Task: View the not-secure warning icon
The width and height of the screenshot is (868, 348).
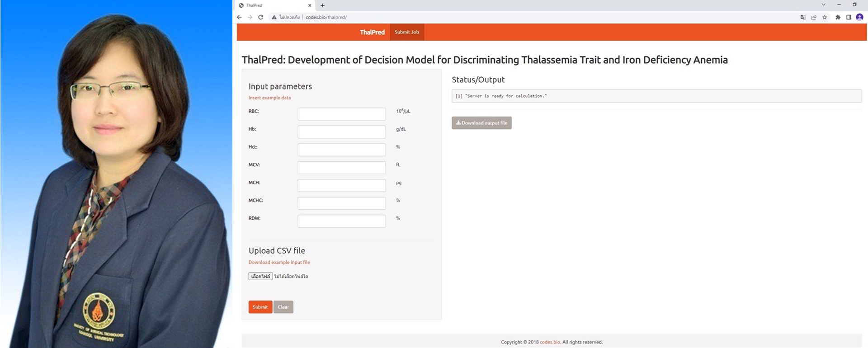Action: click(274, 17)
